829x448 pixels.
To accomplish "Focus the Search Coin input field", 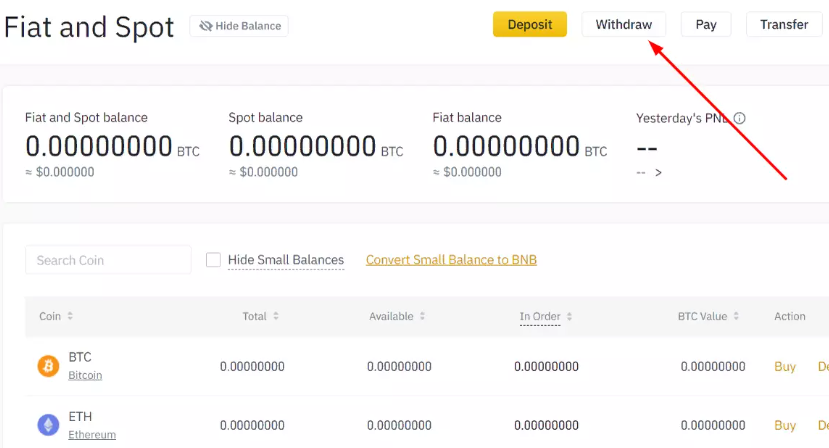I will [x=108, y=260].
